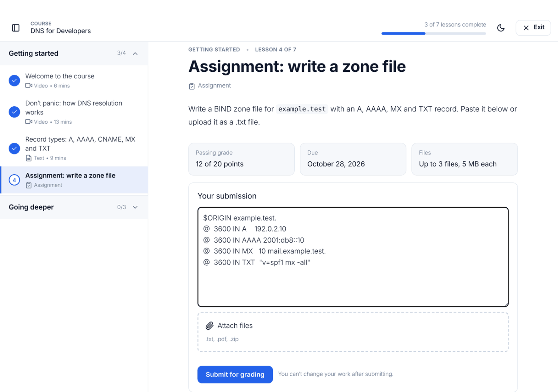Viewport: 558px width, 392px height.
Task: Click the '3/4' section count
Action: pyautogui.click(x=121, y=53)
